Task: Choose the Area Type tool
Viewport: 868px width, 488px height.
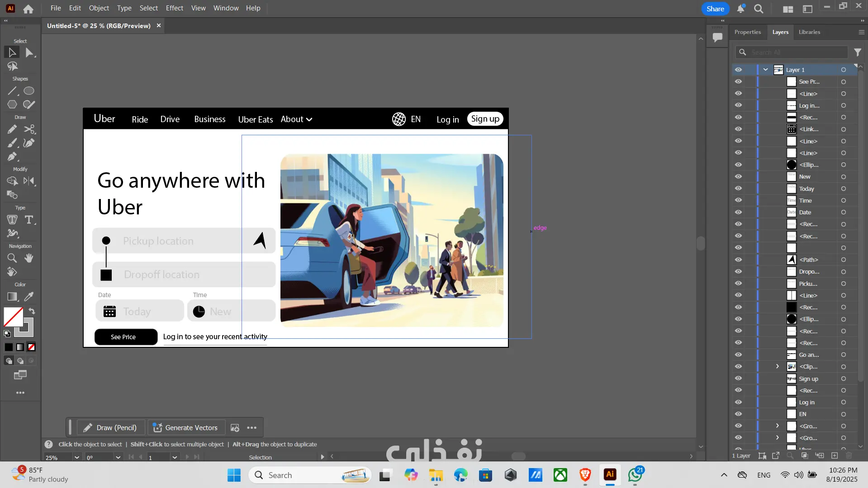Action: (12, 220)
